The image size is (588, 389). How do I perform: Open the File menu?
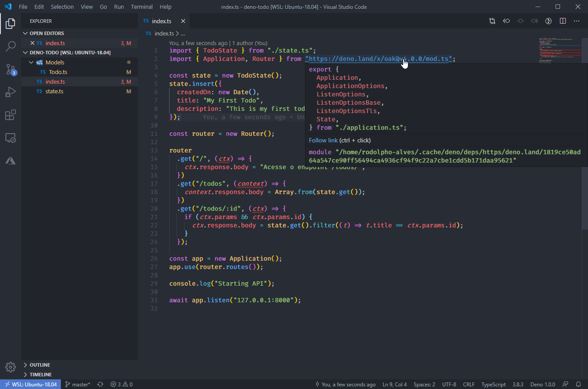pyautogui.click(x=23, y=7)
